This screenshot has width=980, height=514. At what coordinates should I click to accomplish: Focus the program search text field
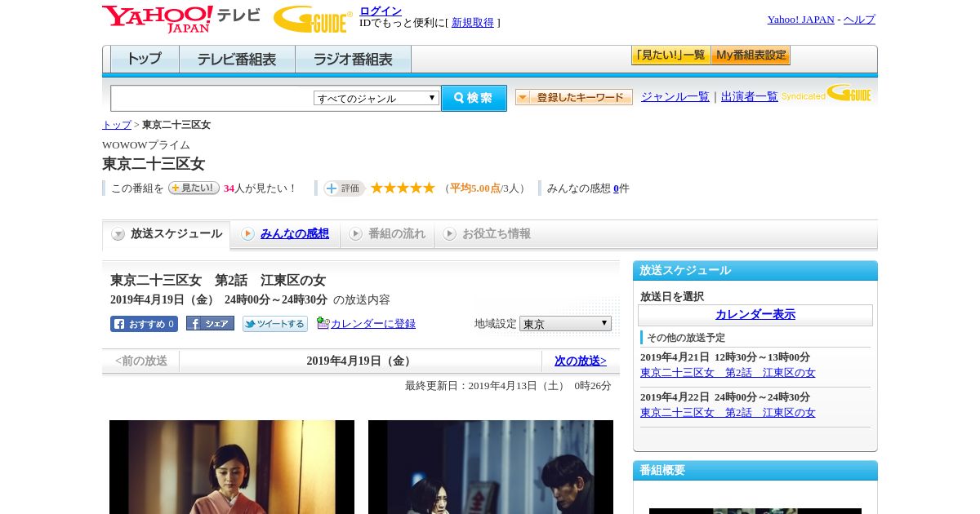click(x=212, y=98)
